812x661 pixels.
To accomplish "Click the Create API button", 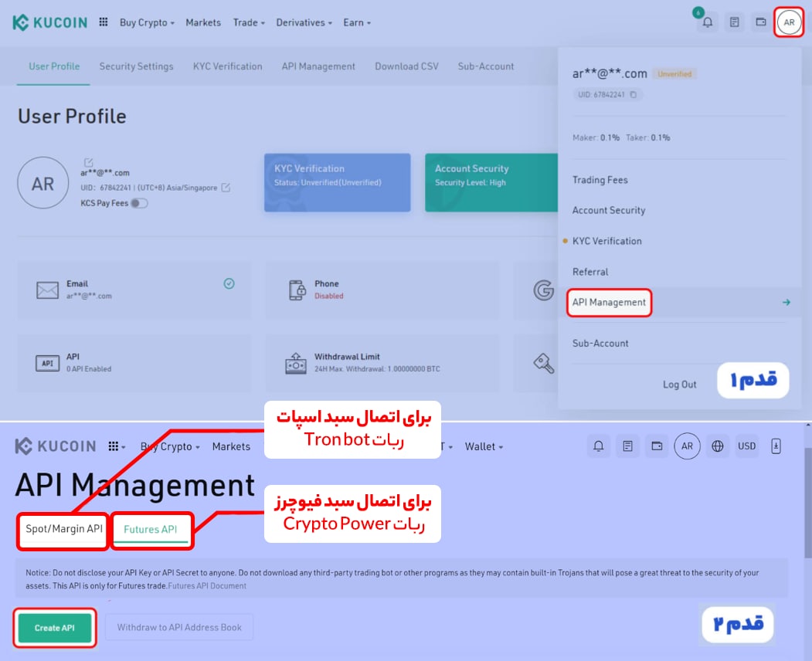I will point(54,627).
